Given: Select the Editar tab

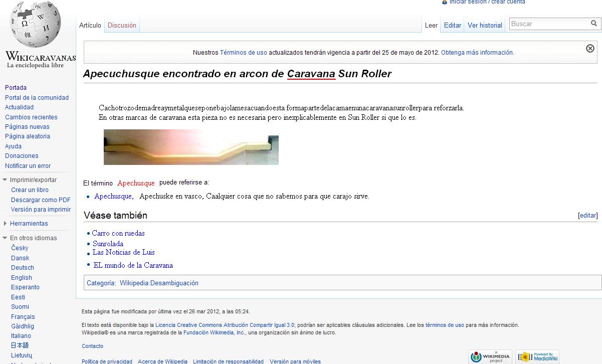Looking at the screenshot, I should (452, 25).
